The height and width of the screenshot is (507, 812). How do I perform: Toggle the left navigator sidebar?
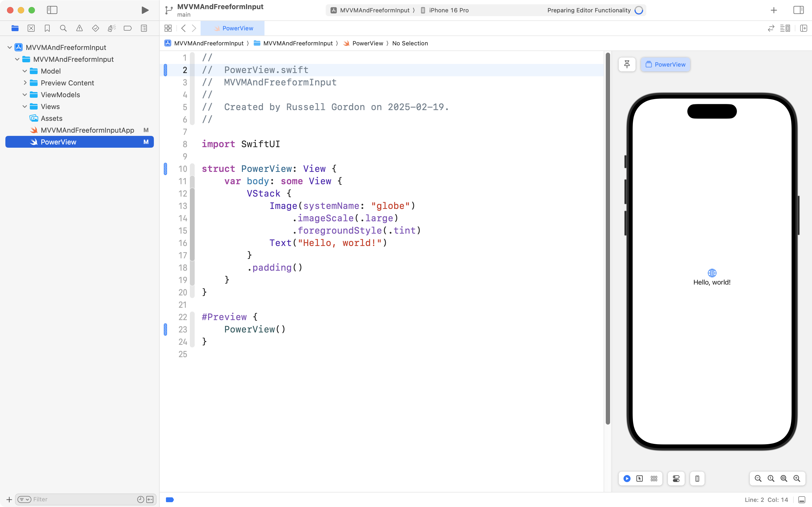click(x=52, y=10)
